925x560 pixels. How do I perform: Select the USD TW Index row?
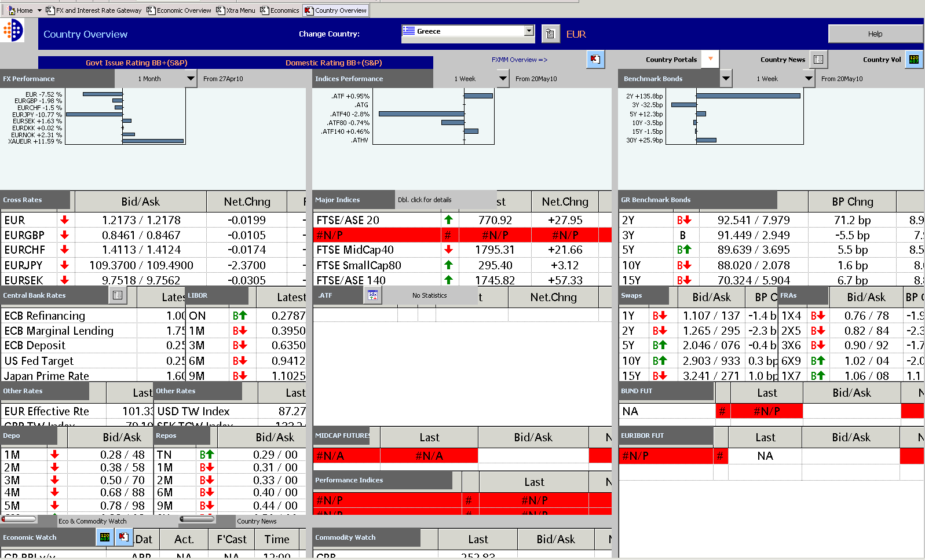[x=230, y=411]
